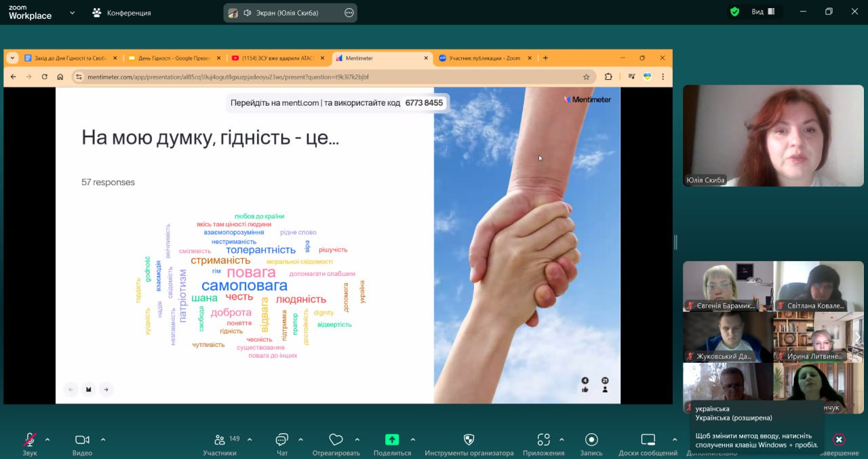Unmute the microphone with the Звук button
The image size is (868, 459).
coord(30,443)
